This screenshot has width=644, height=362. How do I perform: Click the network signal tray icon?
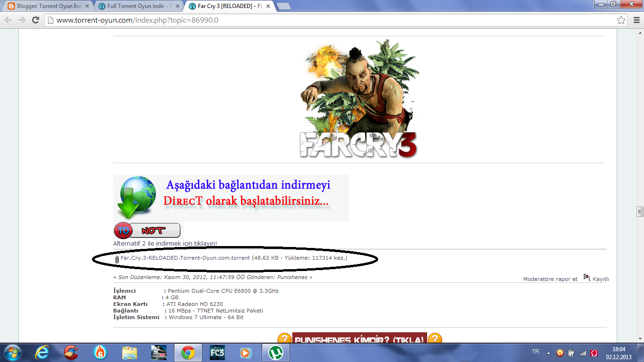coord(583,353)
